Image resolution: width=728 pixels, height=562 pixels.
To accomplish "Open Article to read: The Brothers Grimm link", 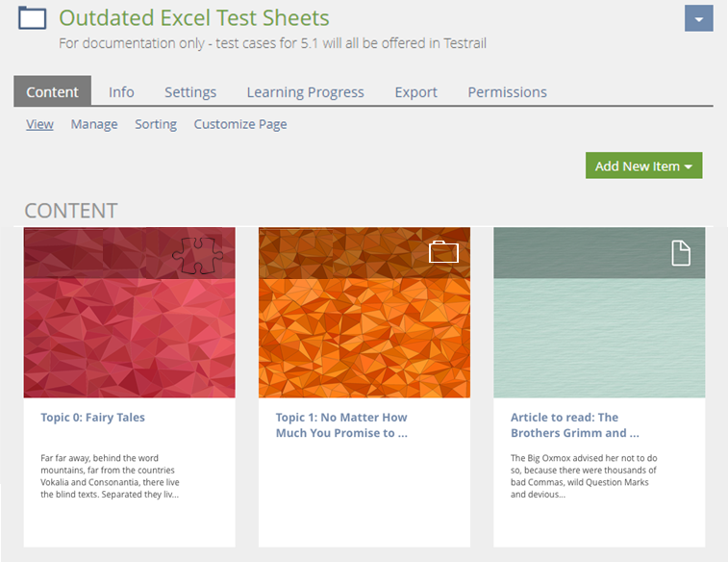I will pos(574,425).
